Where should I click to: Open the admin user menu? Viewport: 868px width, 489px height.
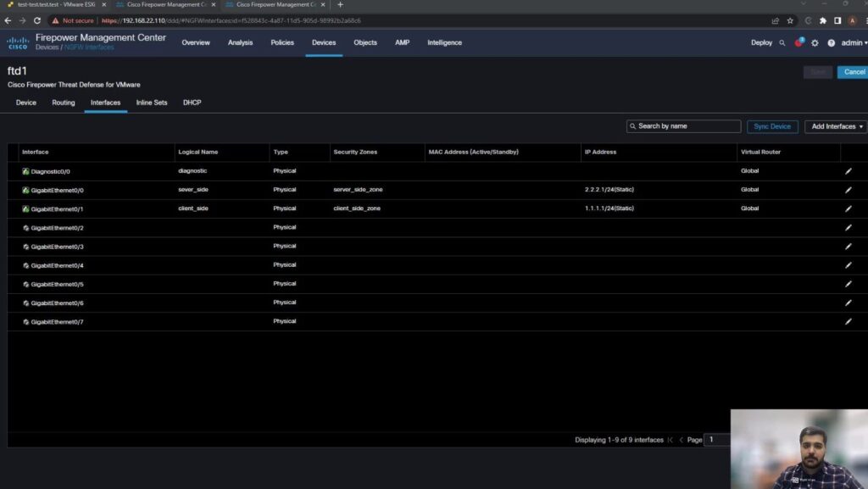tap(854, 42)
